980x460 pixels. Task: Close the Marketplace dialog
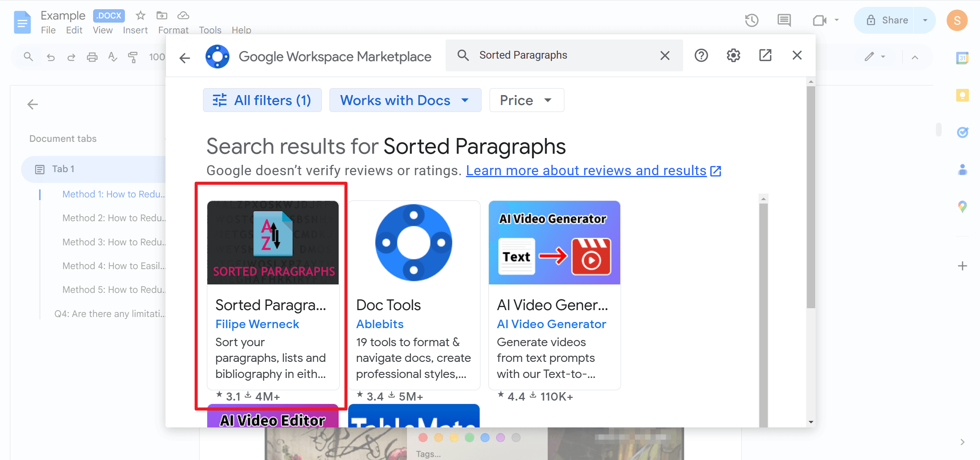pyautogui.click(x=797, y=56)
